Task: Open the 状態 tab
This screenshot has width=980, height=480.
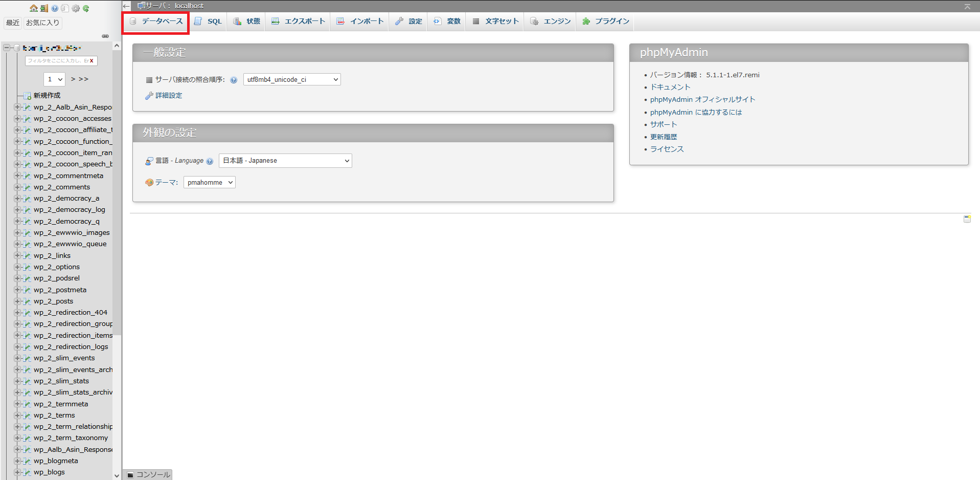Action: point(247,21)
